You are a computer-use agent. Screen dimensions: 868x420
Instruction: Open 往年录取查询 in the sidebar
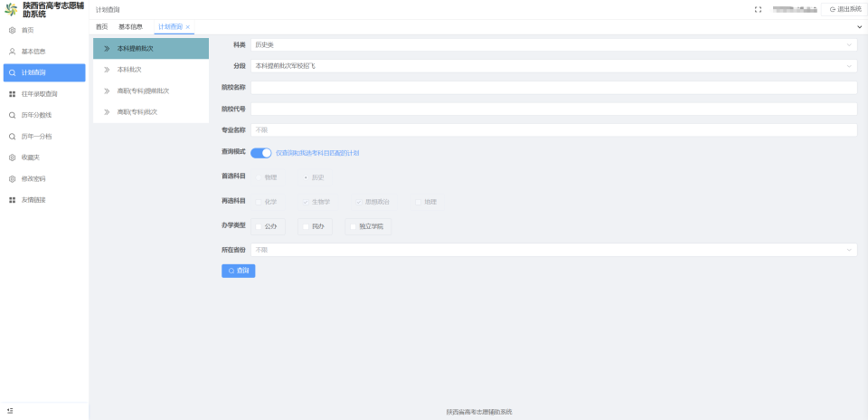pyautogui.click(x=44, y=94)
